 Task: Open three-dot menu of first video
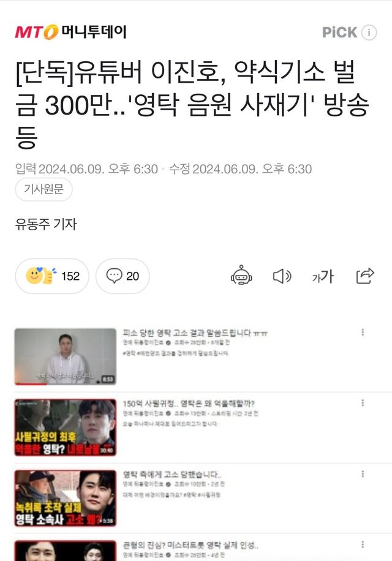click(x=363, y=332)
